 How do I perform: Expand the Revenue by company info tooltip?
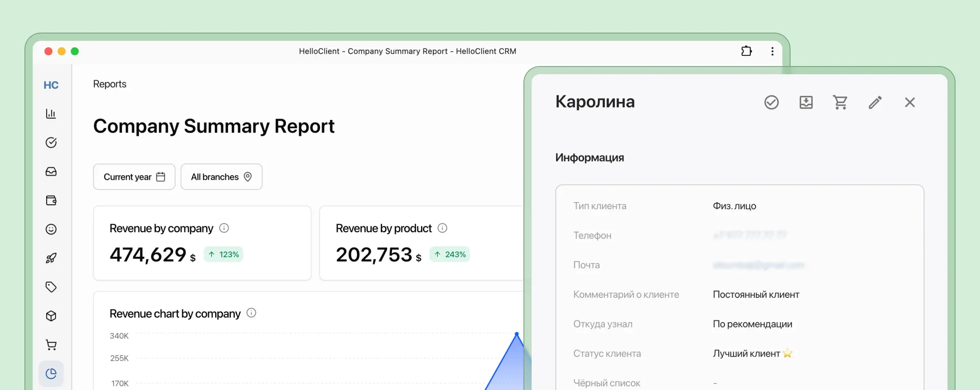click(224, 228)
